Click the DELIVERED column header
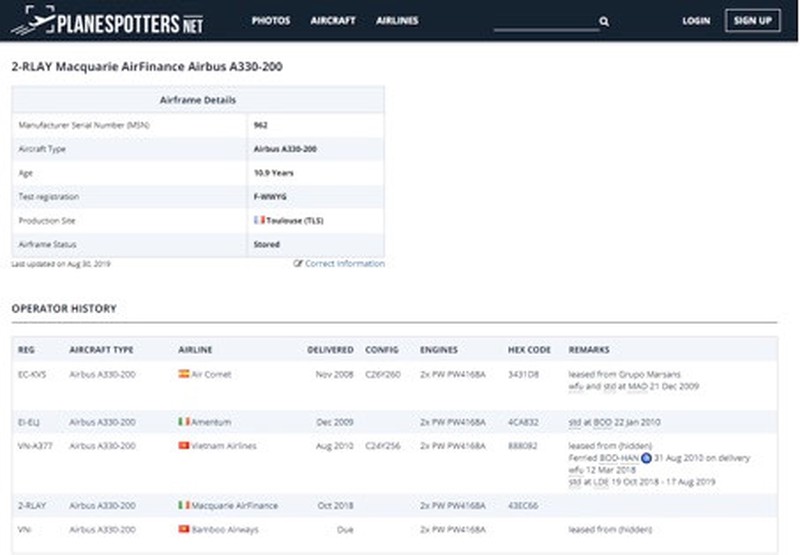 [x=330, y=349]
